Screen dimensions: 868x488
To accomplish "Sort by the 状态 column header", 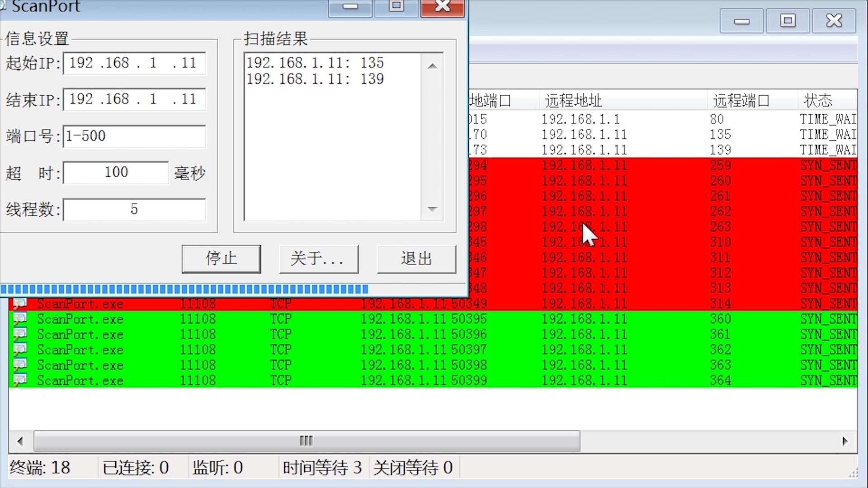I will tap(827, 100).
